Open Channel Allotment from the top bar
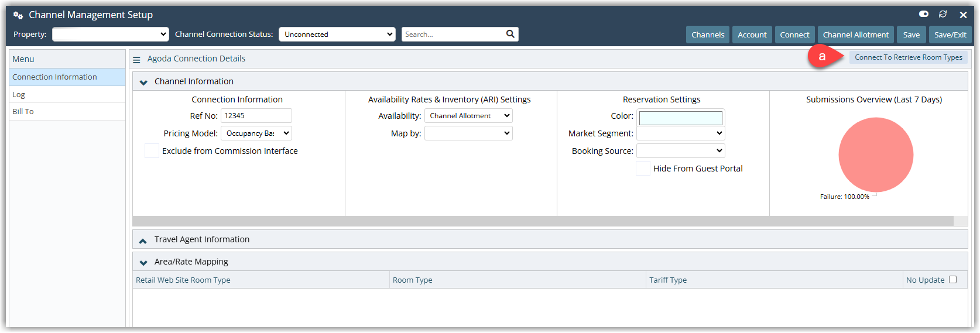The height and width of the screenshot is (333, 980). [856, 35]
